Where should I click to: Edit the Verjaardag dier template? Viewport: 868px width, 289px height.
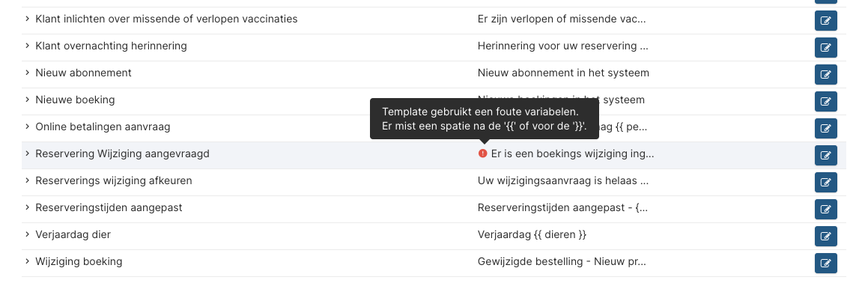[x=825, y=237]
